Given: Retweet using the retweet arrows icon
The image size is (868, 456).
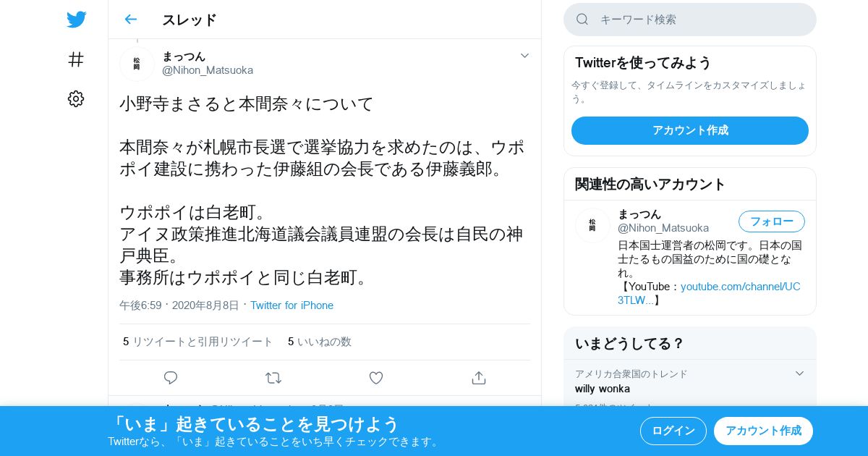Looking at the screenshot, I should tap(273, 378).
